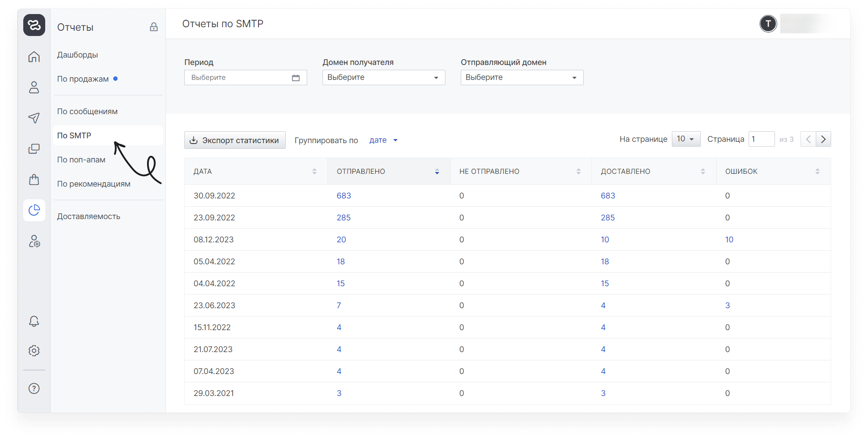
Task: Open the contacts person icon
Action: tap(34, 87)
